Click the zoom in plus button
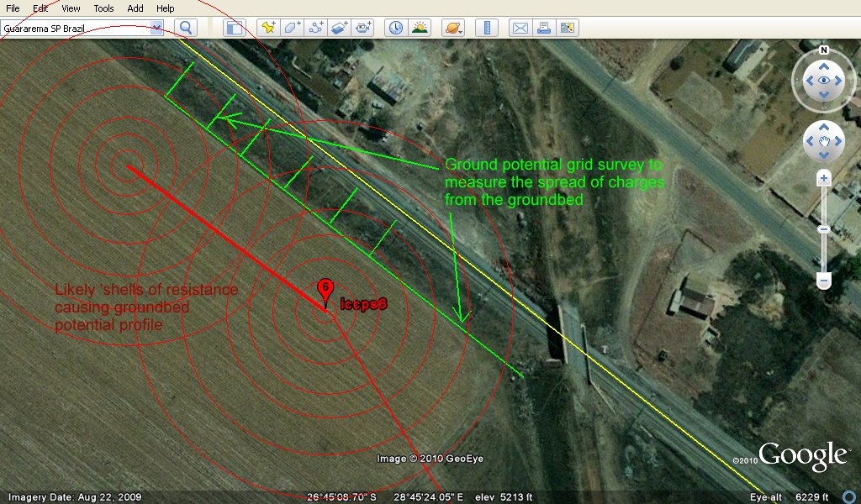Viewport: 861px width, 504px height. click(824, 178)
